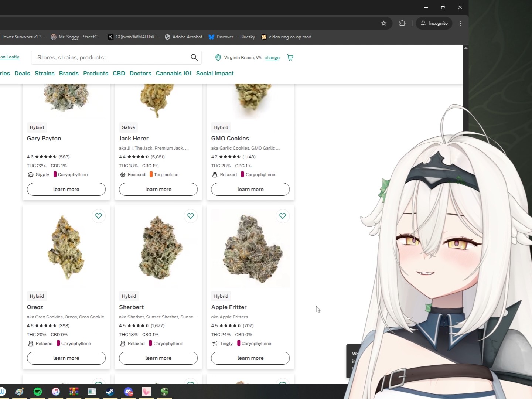The image size is (532, 399).
Task: Open Steam from the taskbar
Action: [x=110, y=392]
